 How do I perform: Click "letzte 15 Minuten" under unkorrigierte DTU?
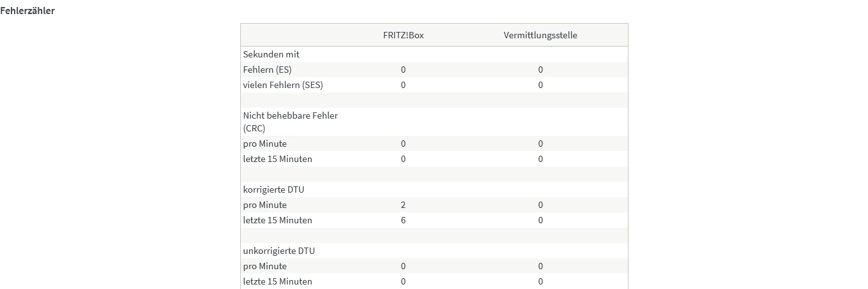coord(277,281)
